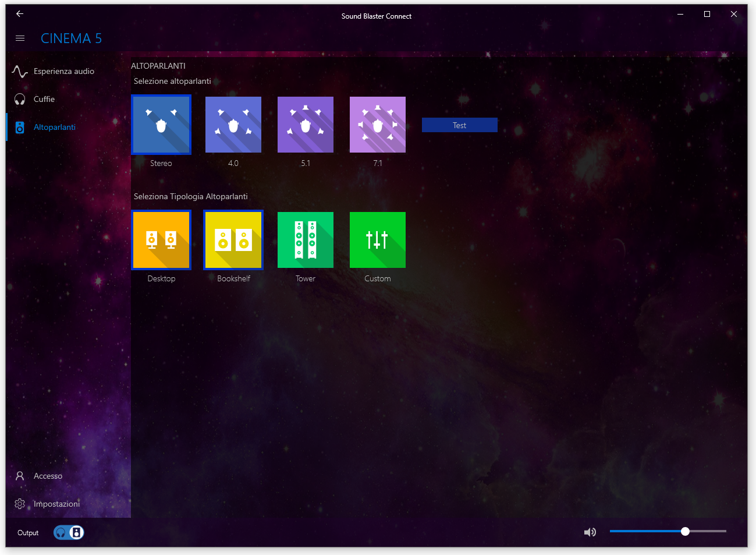Click the Tower label text
This screenshot has width=756, height=555.
[x=306, y=279]
